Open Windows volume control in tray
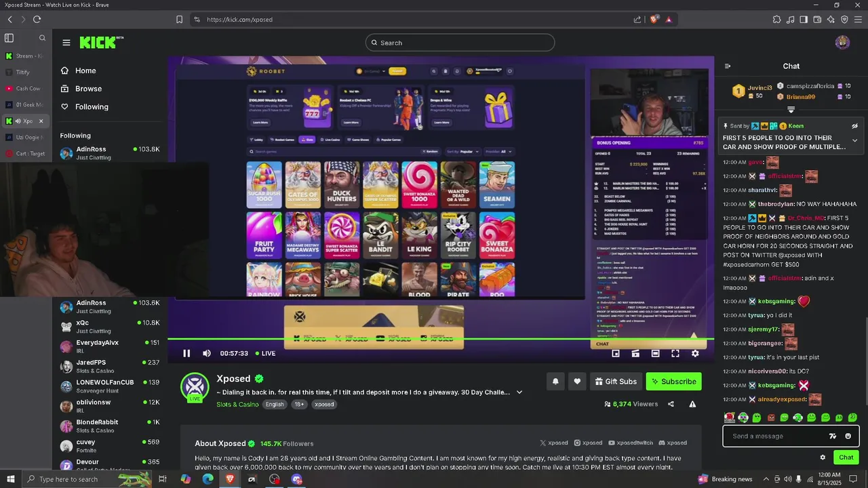 click(x=787, y=479)
